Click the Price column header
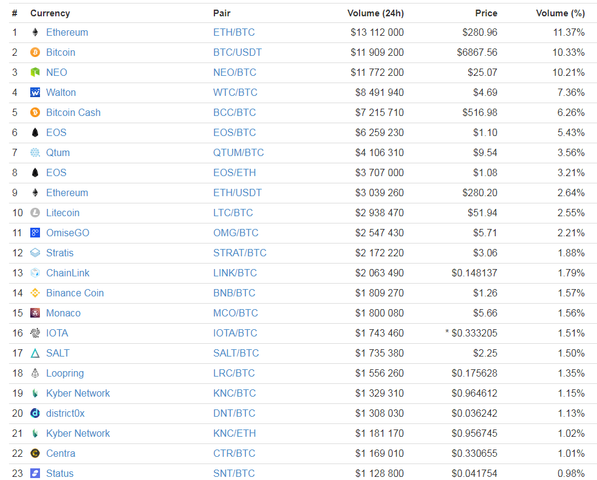The image size is (597, 480). tap(486, 13)
